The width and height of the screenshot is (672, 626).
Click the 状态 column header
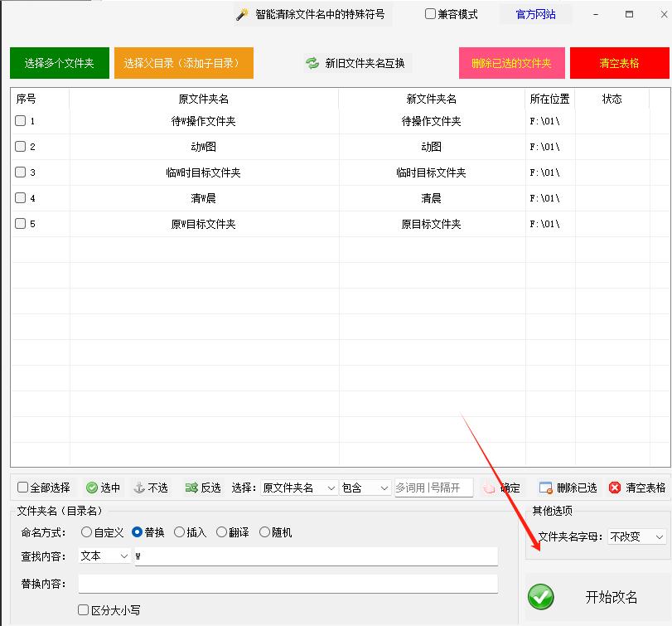(x=612, y=99)
